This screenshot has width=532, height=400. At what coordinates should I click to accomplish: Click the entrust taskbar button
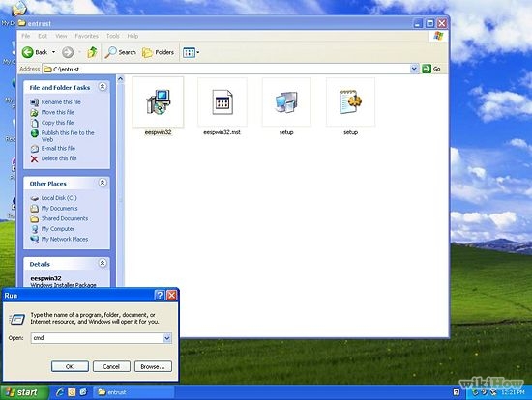tap(133, 392)
